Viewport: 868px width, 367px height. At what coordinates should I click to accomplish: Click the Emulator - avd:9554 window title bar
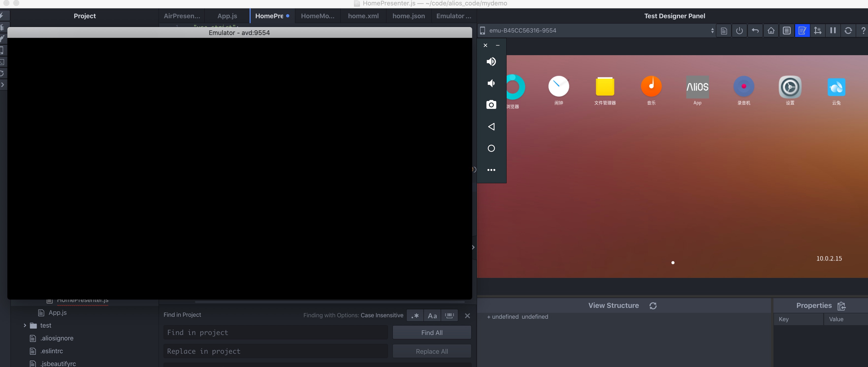[240, 33]
